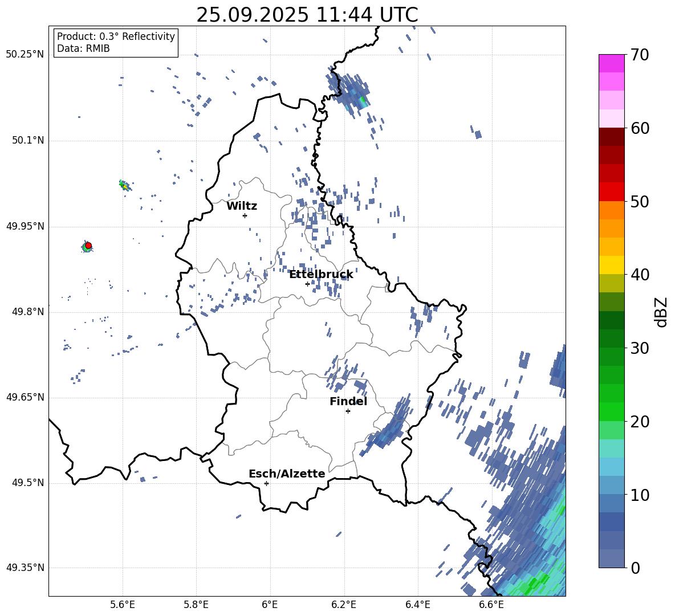Click the 50 colorbar tick label
This screenshot has width=675, height=616.
(640, 201)
